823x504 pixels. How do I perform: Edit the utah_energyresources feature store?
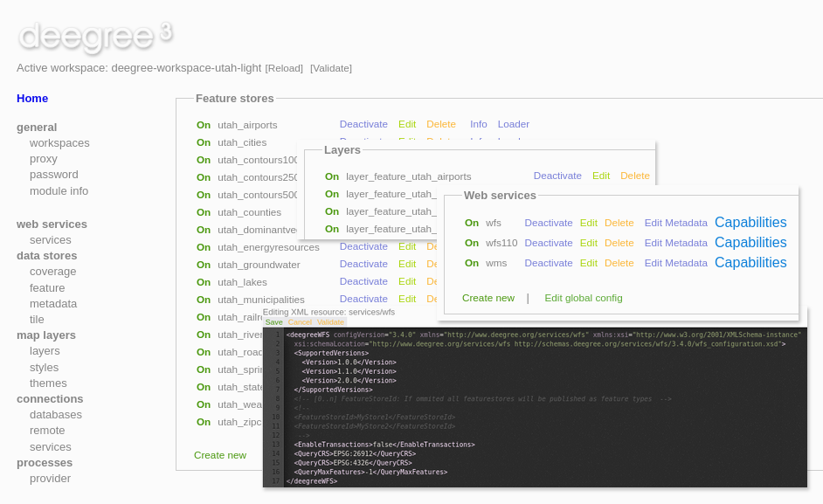[x=407, y=246]
